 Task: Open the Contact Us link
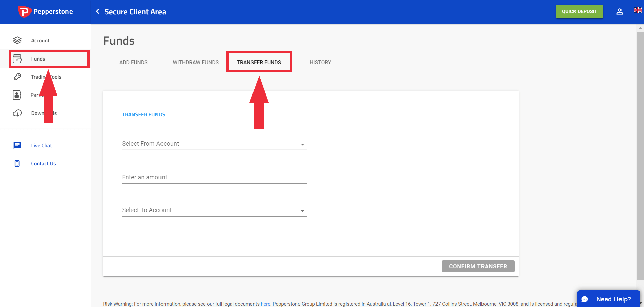tap(44, 164)
